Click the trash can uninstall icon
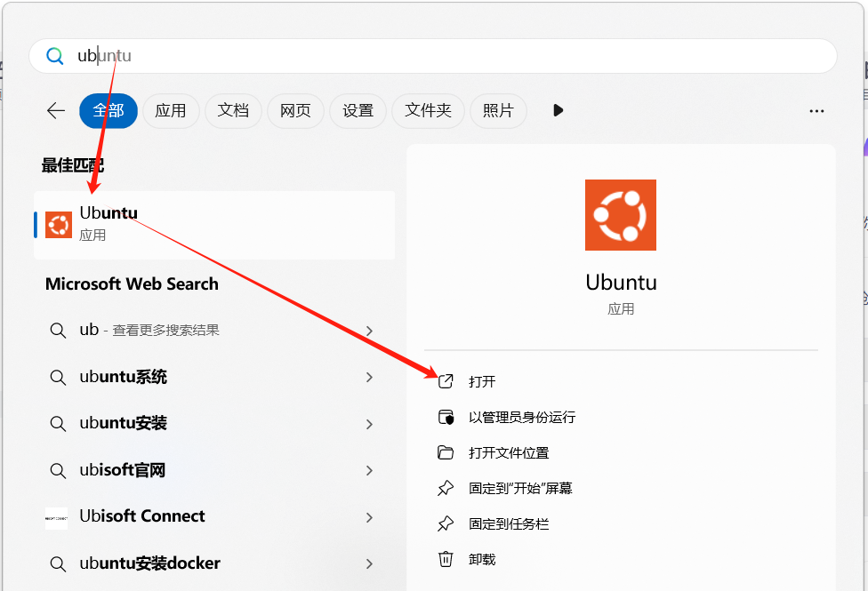The width and height of the screenshot is (868, 591). (446, 559)
